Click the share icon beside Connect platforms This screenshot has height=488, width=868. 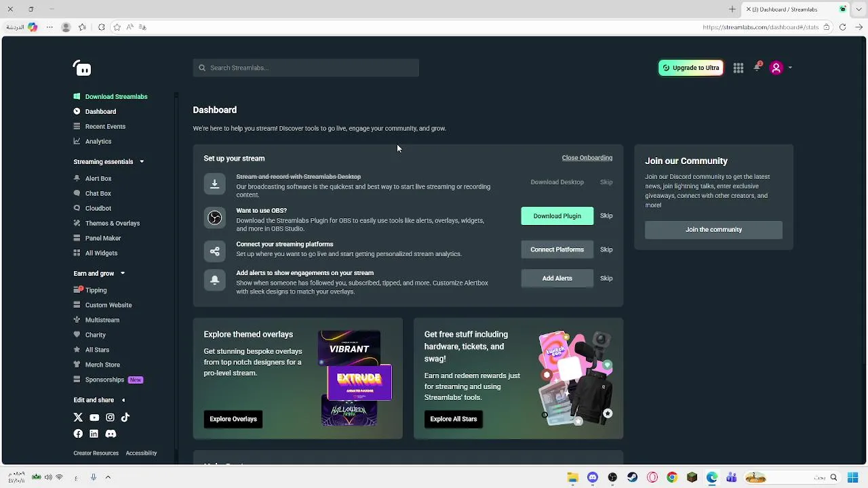[214, 251]
